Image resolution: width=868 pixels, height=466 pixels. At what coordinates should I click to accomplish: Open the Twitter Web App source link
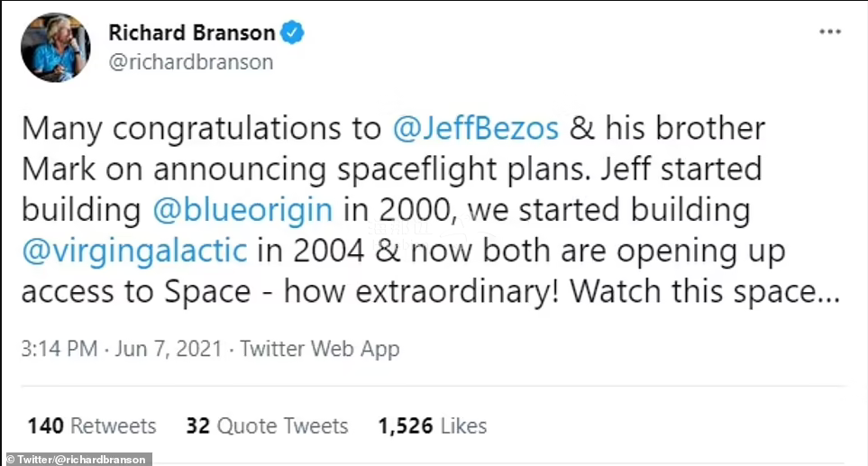318,348
